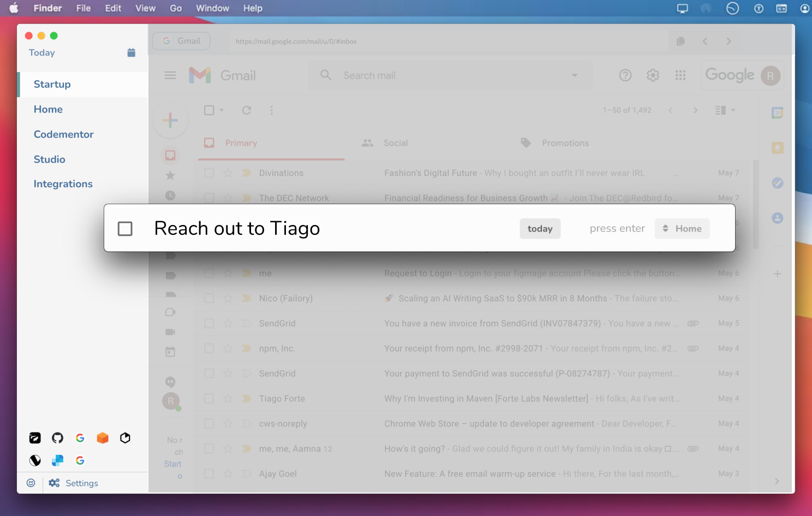The image size is (812, 516).
Task: Click the Gmail inbox vertical scrollbar
Action: pyautogui.click(x=756, y=204)
